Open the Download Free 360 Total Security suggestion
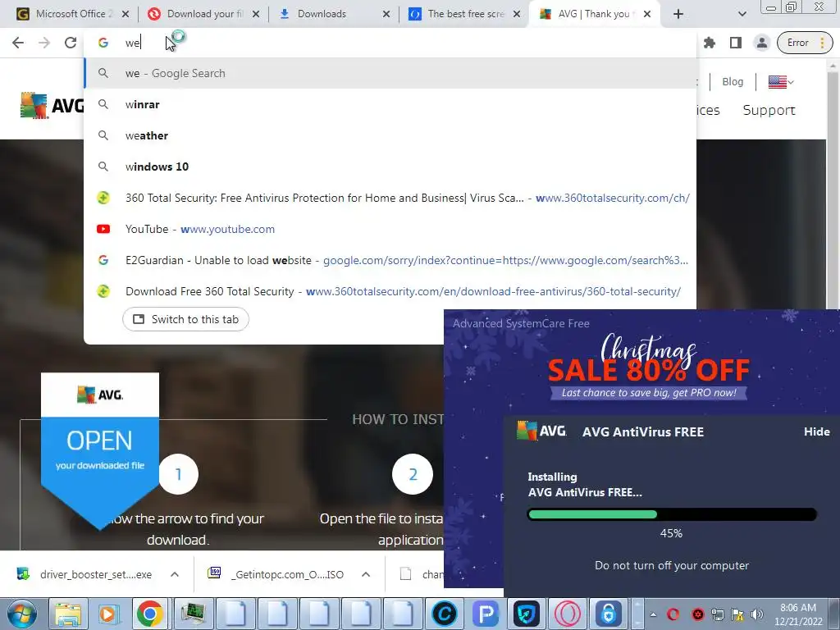This screenshot has height=630, width=840. tap(390, 291)
